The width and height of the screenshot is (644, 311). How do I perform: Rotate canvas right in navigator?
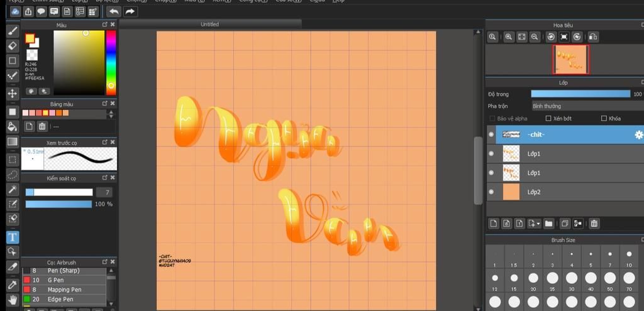(x=577, y=37)
